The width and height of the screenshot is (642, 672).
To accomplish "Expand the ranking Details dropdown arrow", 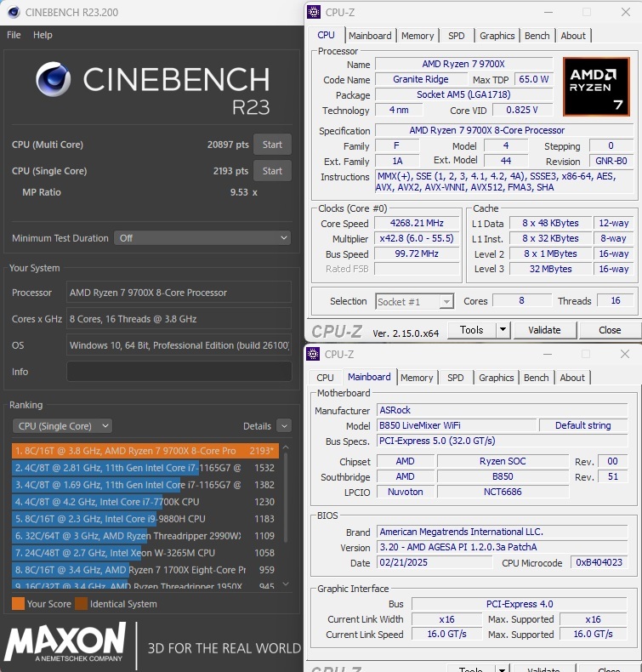I will tap(284, 426).
